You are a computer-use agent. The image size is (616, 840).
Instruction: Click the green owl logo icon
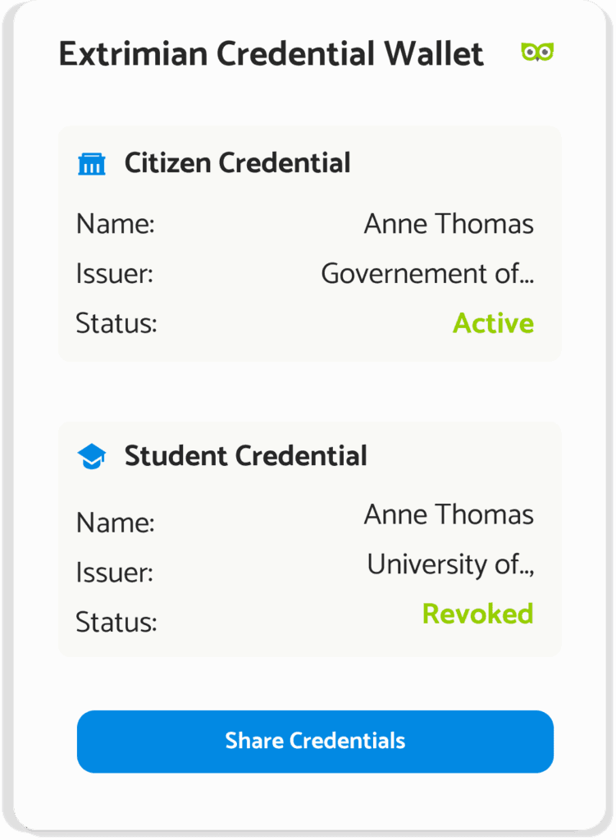click(537, 52)
